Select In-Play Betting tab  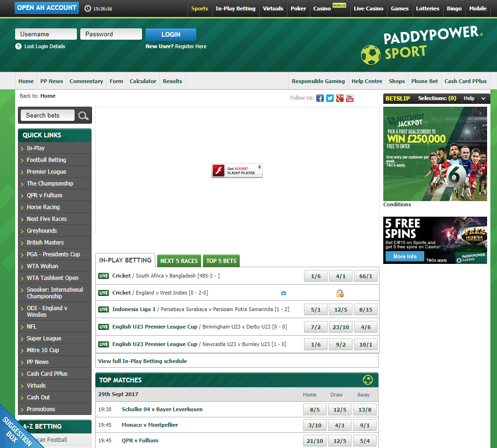pyautogui.click(x=125, y=260)
